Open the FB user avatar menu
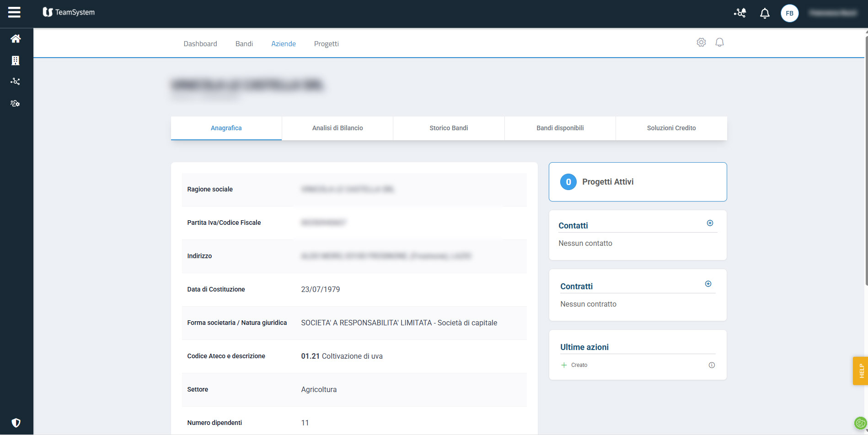 pos(789,13)
